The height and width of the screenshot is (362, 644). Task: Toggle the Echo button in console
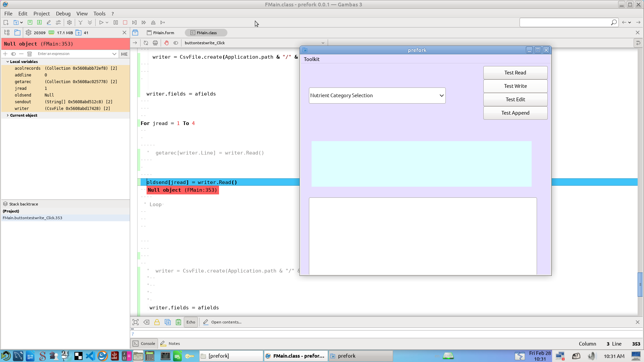pyautogui.click(x=191, y=322)
